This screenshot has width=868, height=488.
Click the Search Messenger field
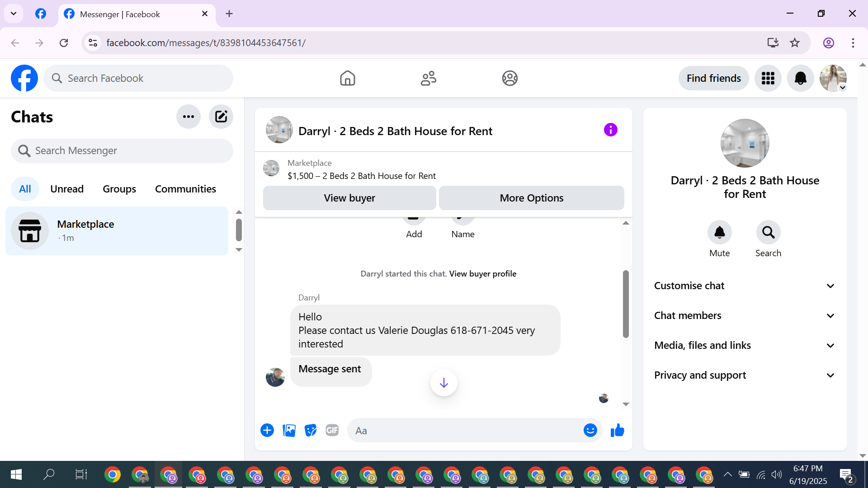tap(122, 150)
